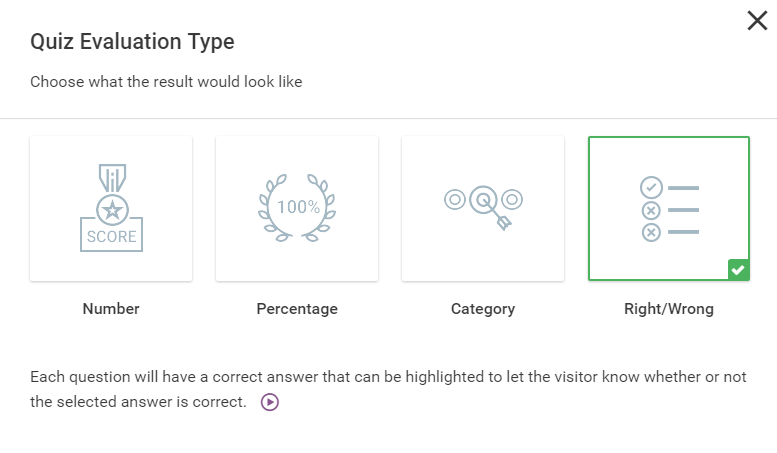Click the 100% text inside the laurel
Screen dimensions: 777x453
point(298,207)
